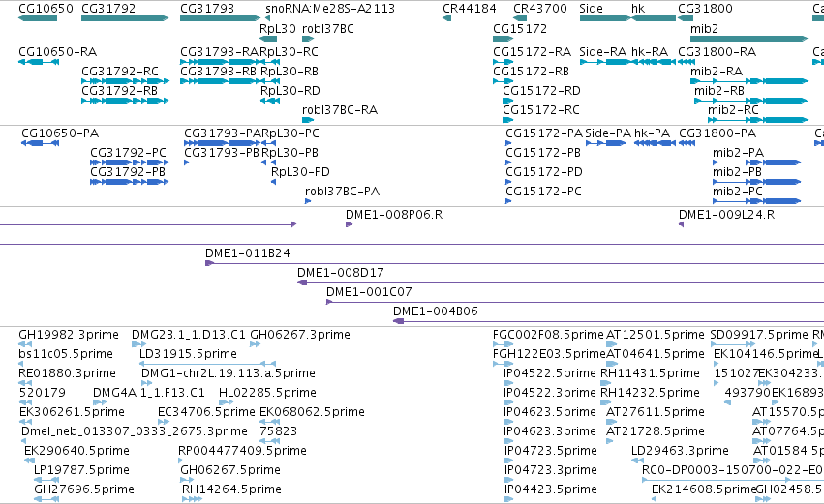Screen dimensions: 824x504
Task: Select the DME1-008D17 clone label
Action: [341, 273]
